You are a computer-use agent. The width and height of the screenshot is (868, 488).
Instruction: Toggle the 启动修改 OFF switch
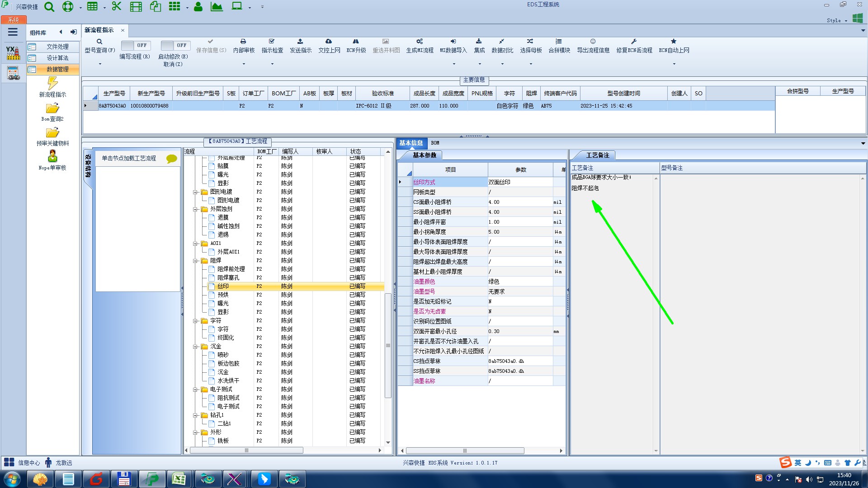click(x=175, y=45)
